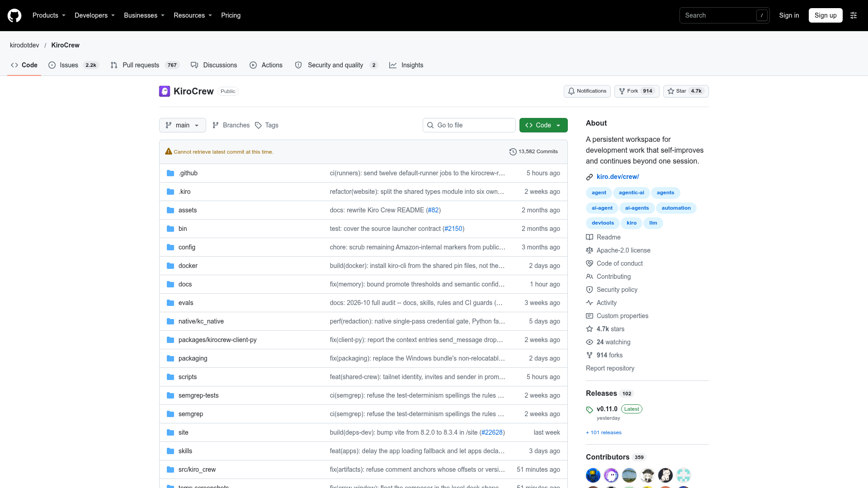Click the commits history clock icon
Image resolution: width=868 pixels, height=488 pixels.
[x=513, y=152]
